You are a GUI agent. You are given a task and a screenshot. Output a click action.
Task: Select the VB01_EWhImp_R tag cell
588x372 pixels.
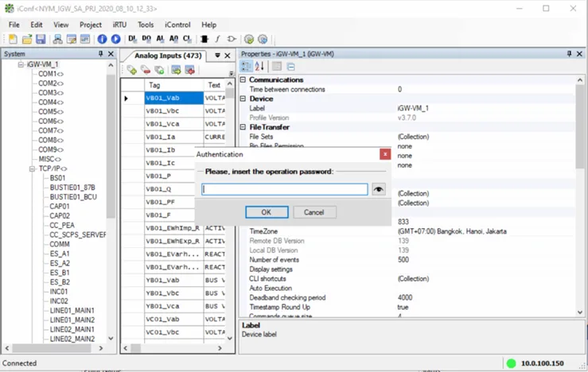click(x=174, y=228)
